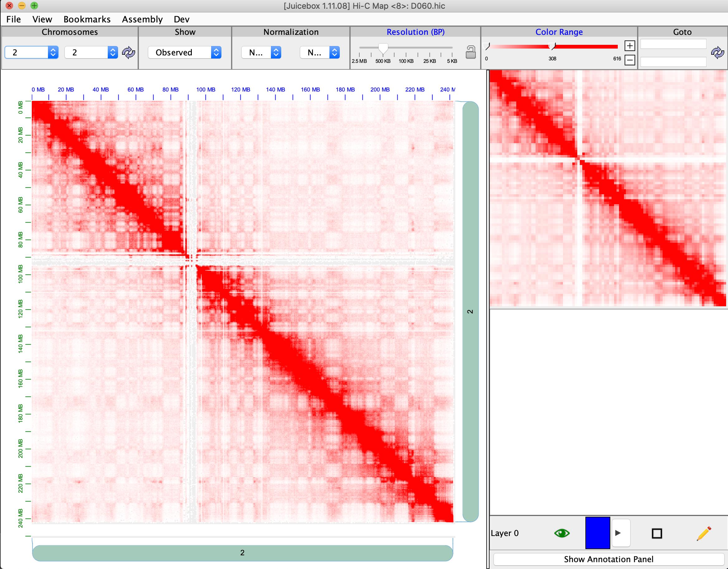Viewport: 728px width, 569px height.
Task: Click the plus icon next to Color Range
Action: pyautogui.click(x=629, y=46)
